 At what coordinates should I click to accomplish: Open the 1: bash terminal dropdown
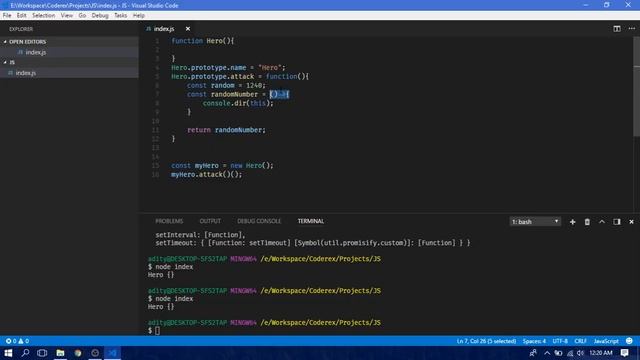535,222
